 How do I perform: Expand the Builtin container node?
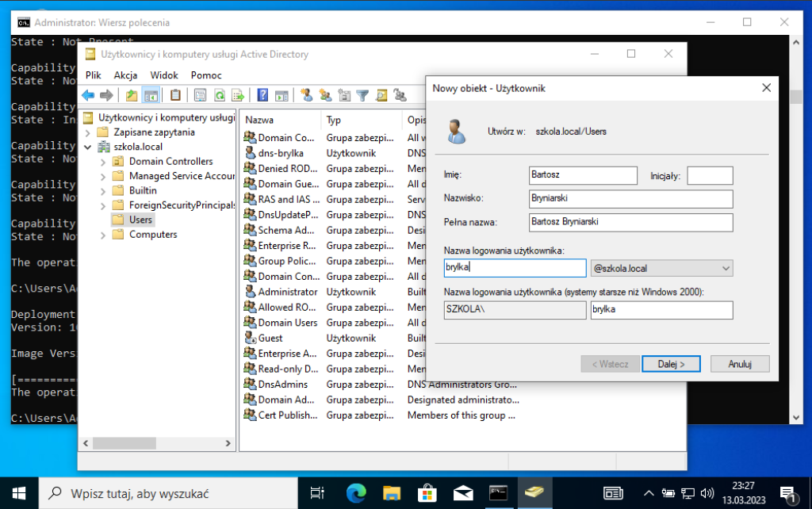point(102,191)
